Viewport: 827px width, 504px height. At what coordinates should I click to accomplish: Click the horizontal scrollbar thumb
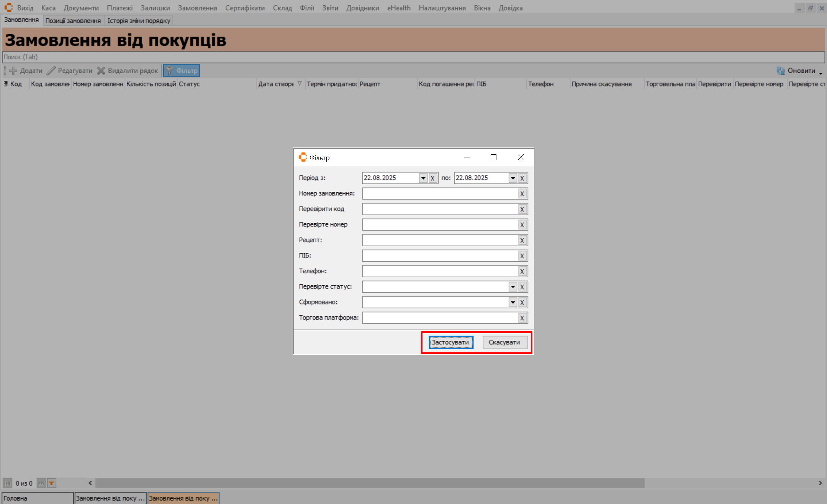coord(370,483)
